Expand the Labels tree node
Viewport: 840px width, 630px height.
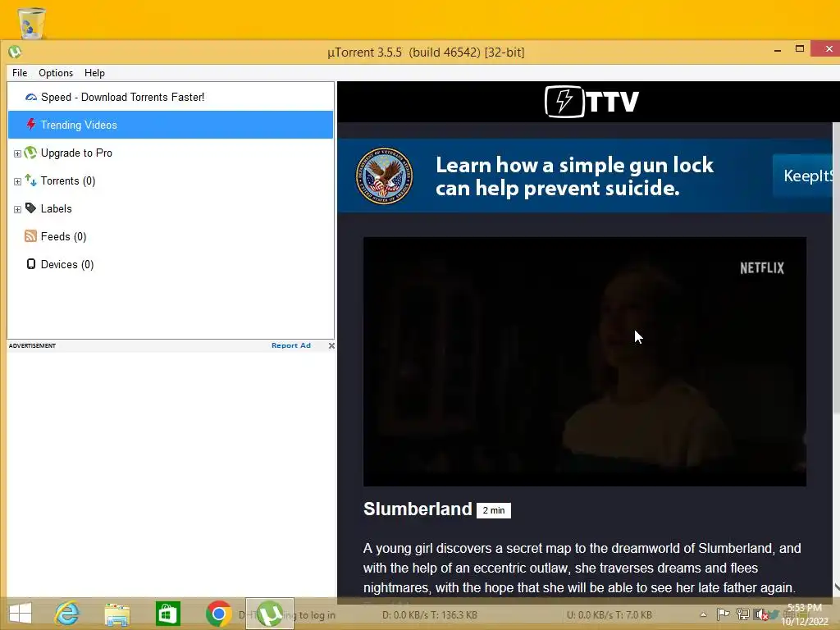(x=17, y=209)
